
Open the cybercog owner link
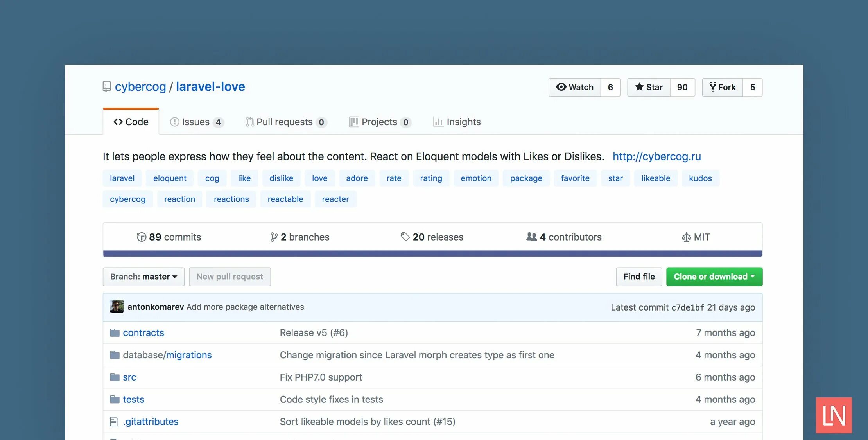(x=140, y=86)
